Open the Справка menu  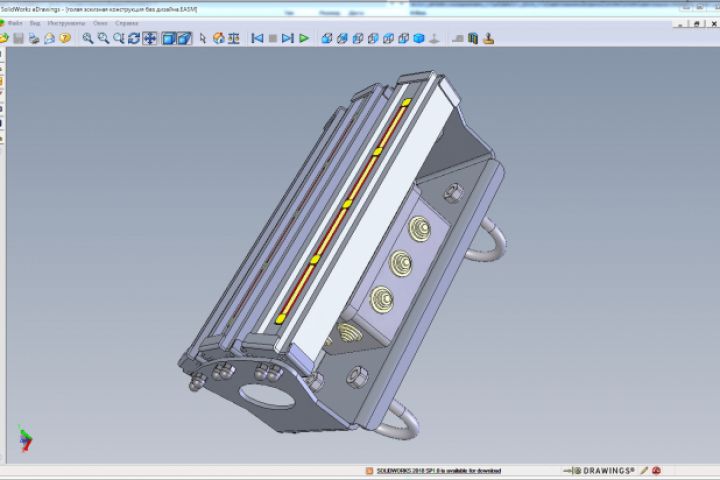coord(127,23)
